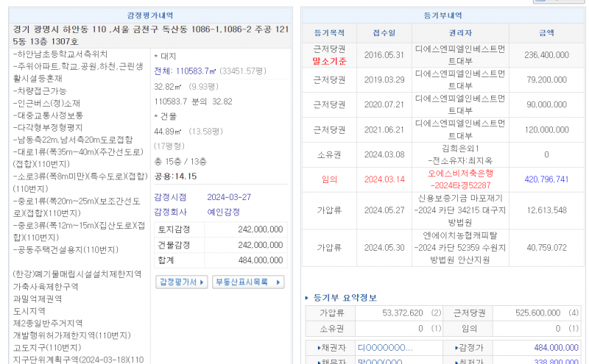Click the small arrow before 채권자 label
589x364 pixels.
(320, 347)
